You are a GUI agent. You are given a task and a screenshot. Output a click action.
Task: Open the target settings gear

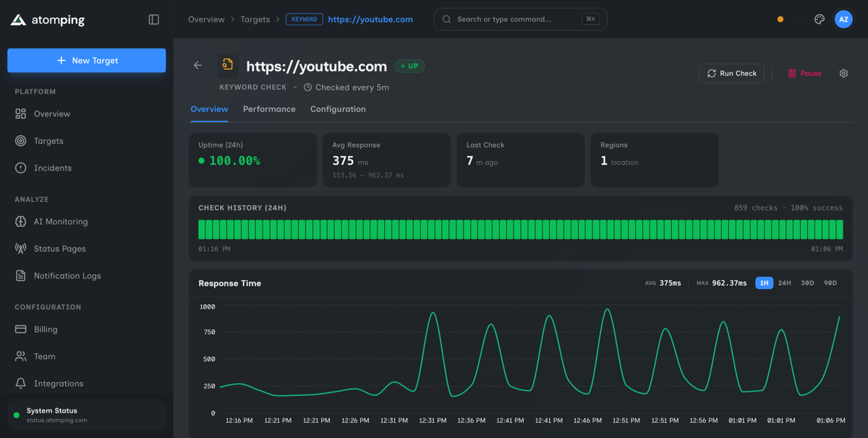pos(843,73)
